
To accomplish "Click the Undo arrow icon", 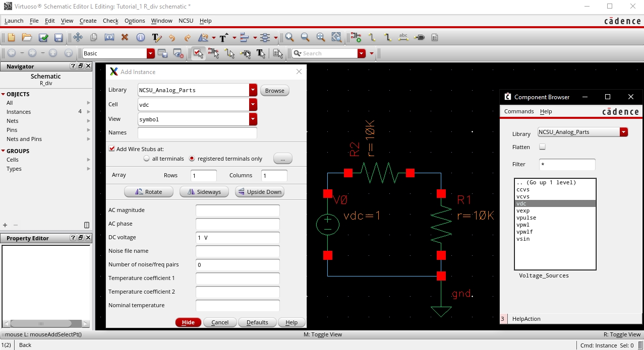I will (172, 38).
